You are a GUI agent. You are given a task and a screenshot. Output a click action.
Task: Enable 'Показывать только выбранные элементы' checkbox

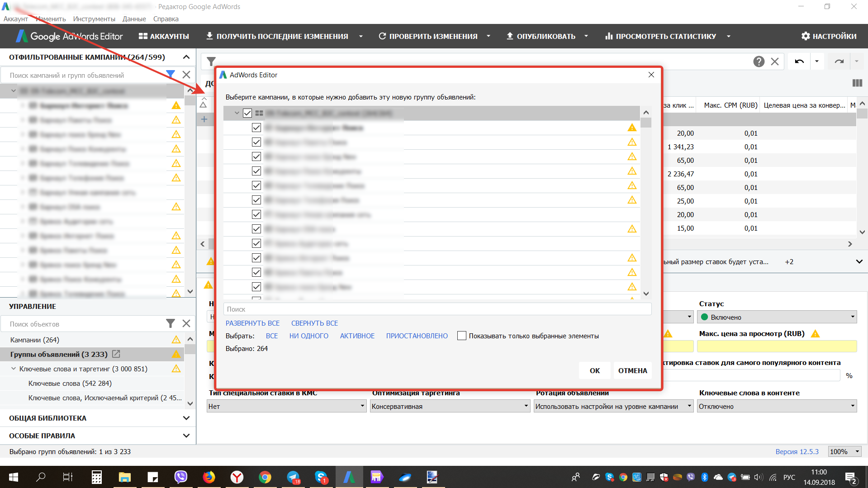coord(462,336)
